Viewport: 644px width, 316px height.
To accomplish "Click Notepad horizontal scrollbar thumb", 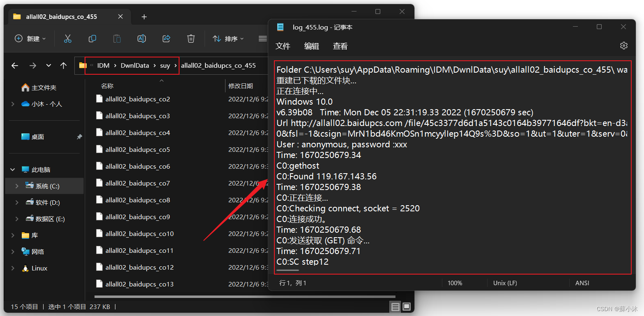I will click(x=288, y=270).
